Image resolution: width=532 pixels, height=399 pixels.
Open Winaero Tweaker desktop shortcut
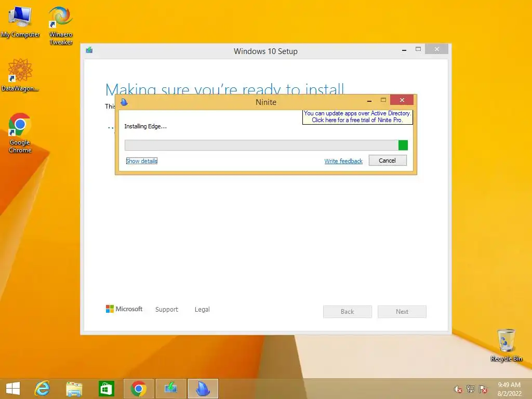(x=60, y=25)
